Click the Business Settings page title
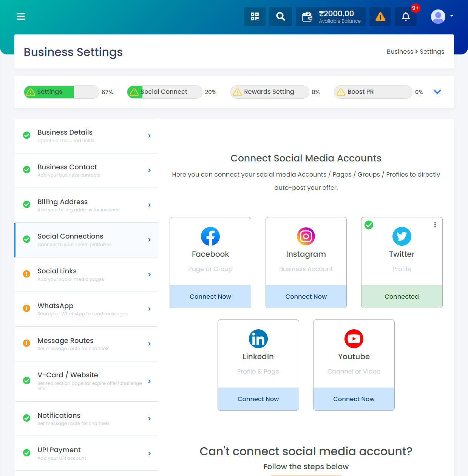This screenshot has width=468, height=476. click(73, 52)
